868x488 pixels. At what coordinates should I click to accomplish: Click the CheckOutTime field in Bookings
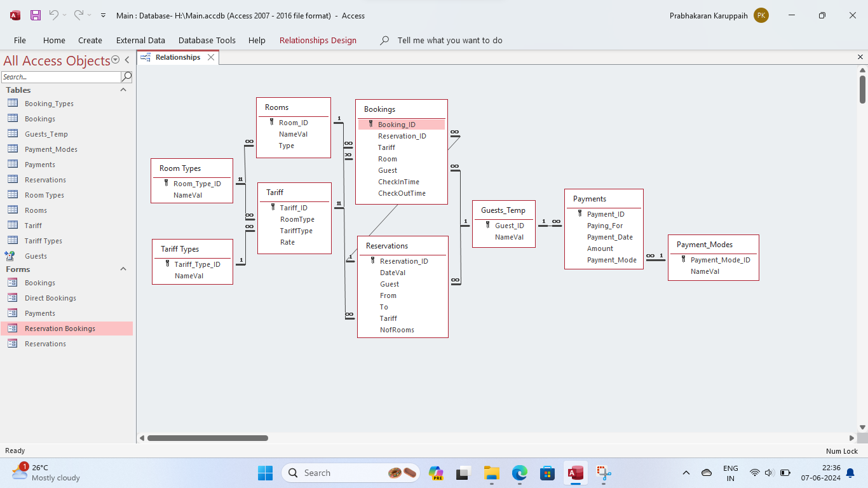(x=402, y=193)
